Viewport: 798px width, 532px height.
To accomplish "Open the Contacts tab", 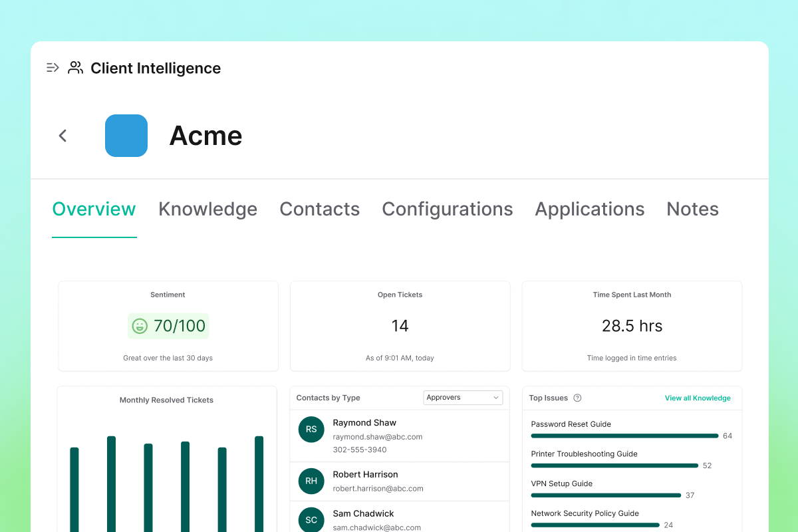I will pyautogui.click(x=319, y=209).
